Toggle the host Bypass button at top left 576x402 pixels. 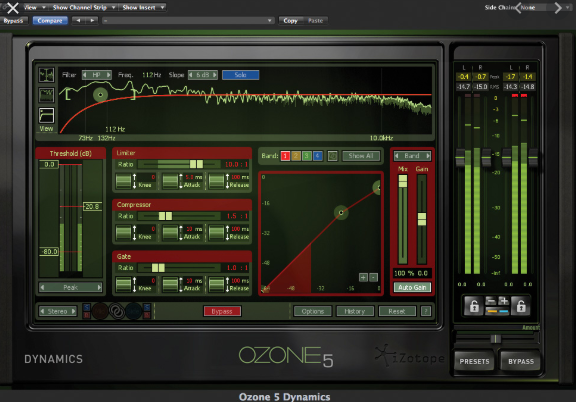click(x=13, y=21)
